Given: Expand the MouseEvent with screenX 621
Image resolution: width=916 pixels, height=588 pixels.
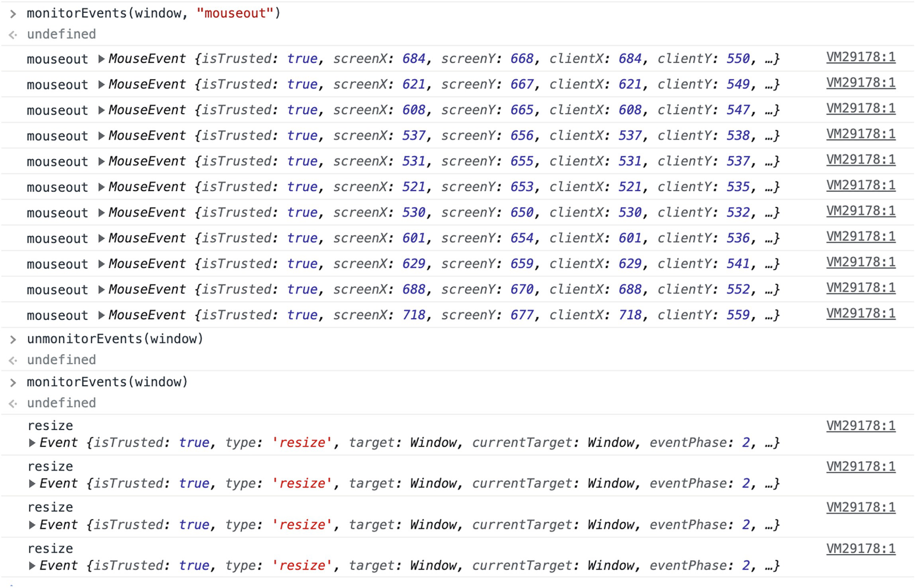Looking at the screenshot, I should (101, 84).
